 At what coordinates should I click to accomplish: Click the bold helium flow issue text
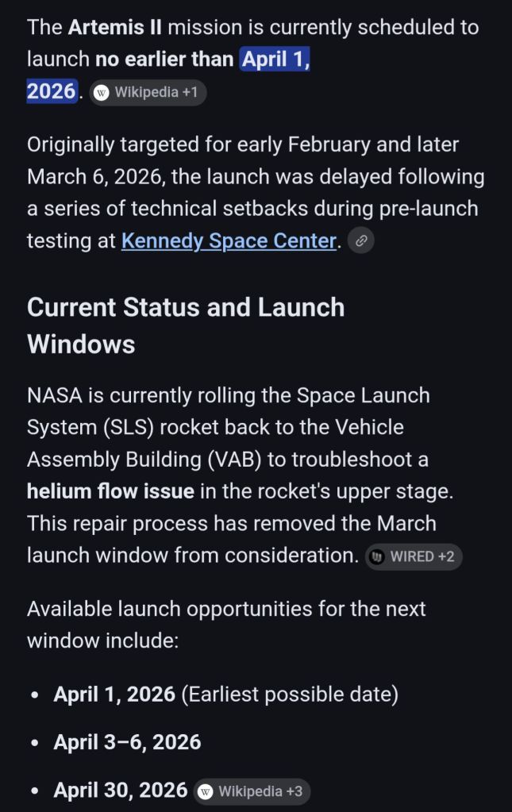[110, 491]
